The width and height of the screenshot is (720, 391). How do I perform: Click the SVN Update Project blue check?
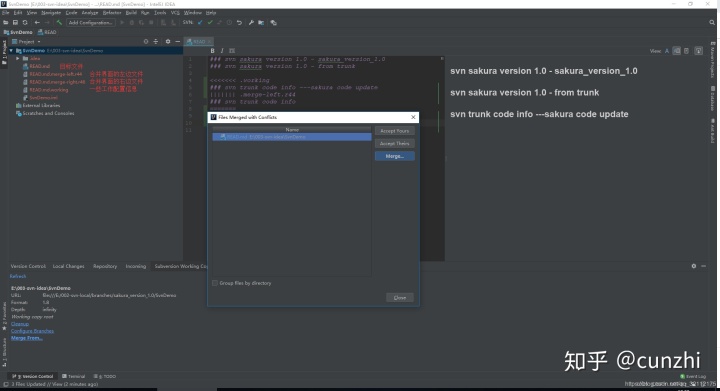[x=200, y=22]
